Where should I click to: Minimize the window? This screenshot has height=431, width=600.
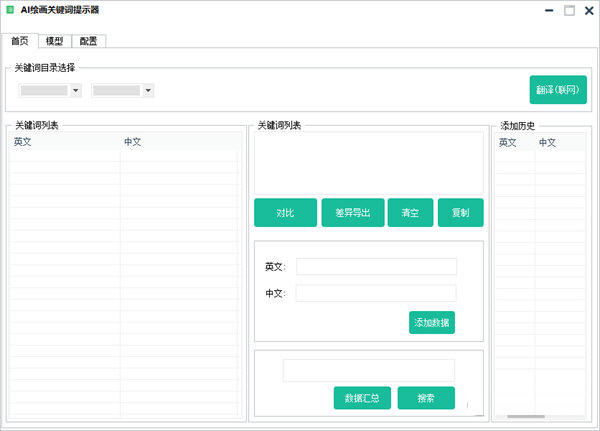(x=549, y=10)
